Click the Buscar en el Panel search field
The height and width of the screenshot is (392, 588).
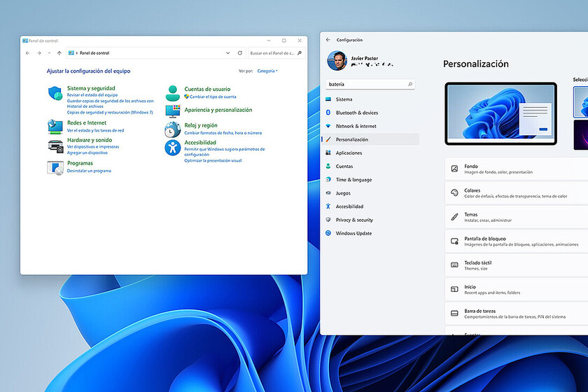(x=274, y=53)
